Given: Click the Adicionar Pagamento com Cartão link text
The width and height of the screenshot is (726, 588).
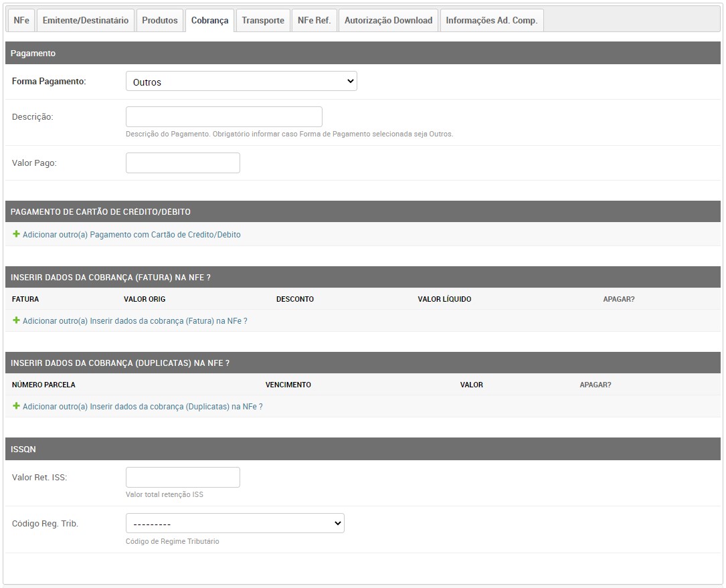Looking at the screenshot, I should (x=131, y=235).
